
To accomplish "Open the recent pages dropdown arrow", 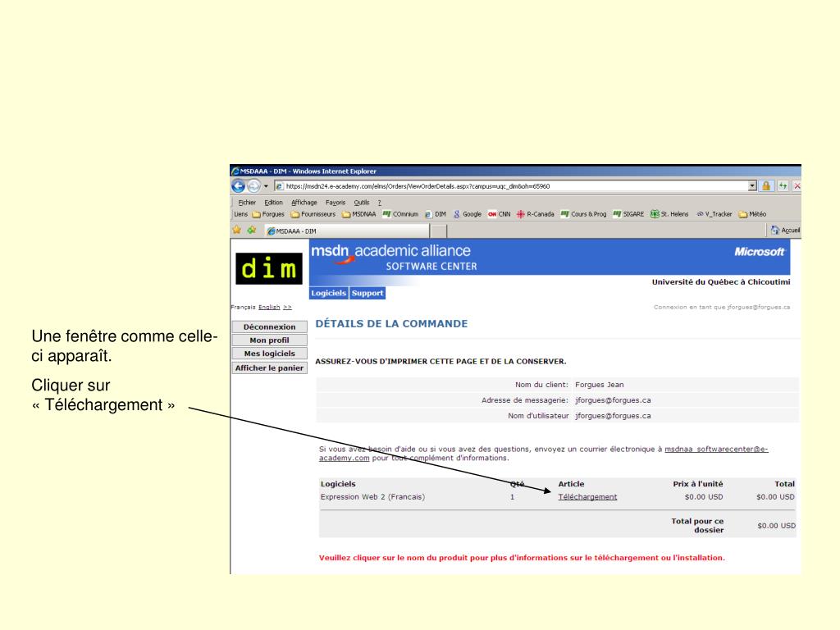I will click(266, 186).
